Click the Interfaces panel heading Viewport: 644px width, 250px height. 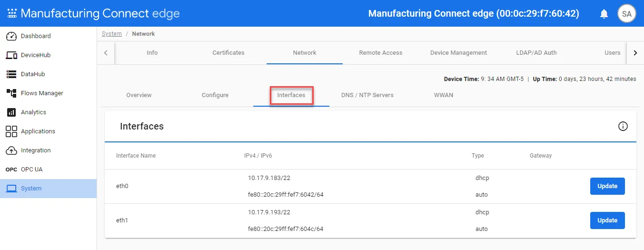click(142, 126)
